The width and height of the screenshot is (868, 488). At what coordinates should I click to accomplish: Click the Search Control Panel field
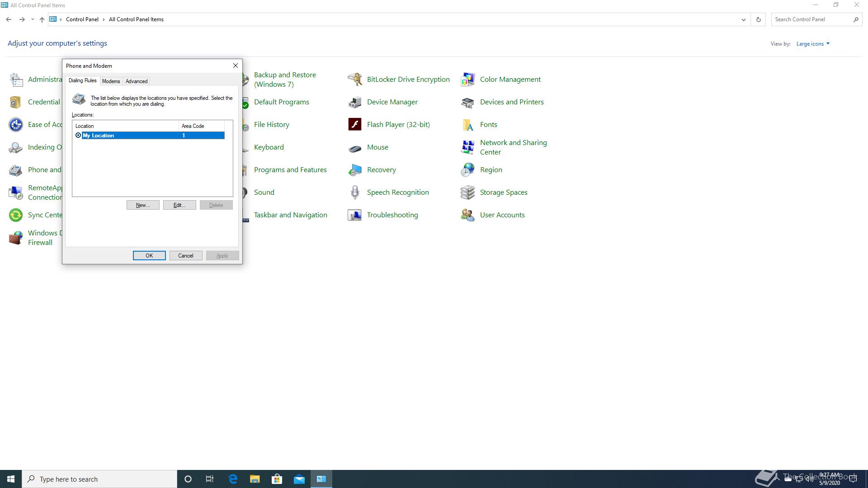click(811, 19)
